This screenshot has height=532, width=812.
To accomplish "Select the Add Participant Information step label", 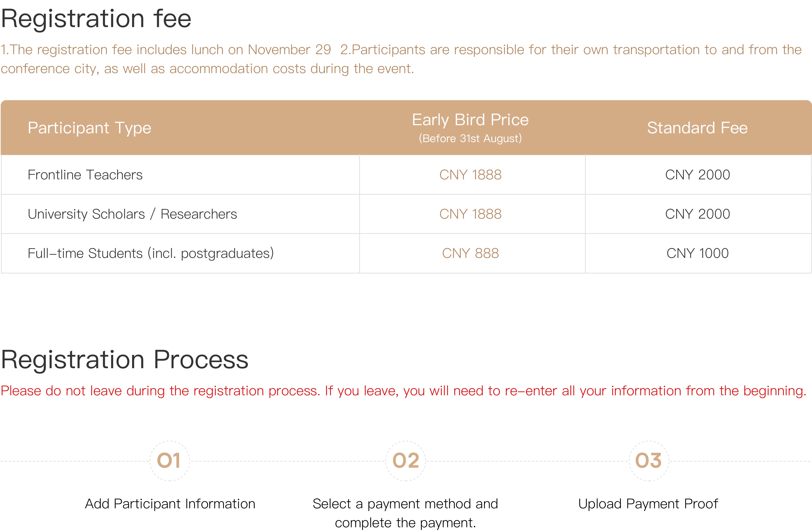I will coord(170,504).
